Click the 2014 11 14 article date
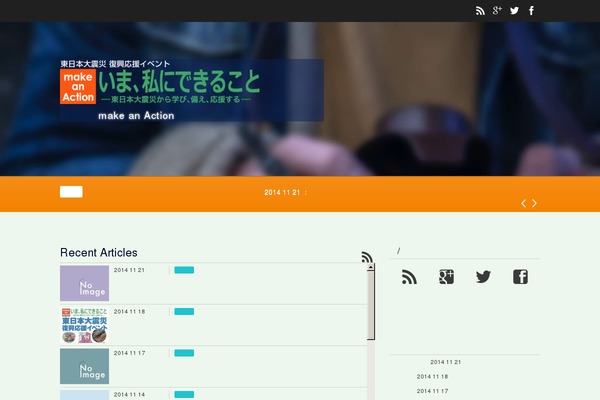The width and height of the screenshot is (600, 400). click(129, 395)
